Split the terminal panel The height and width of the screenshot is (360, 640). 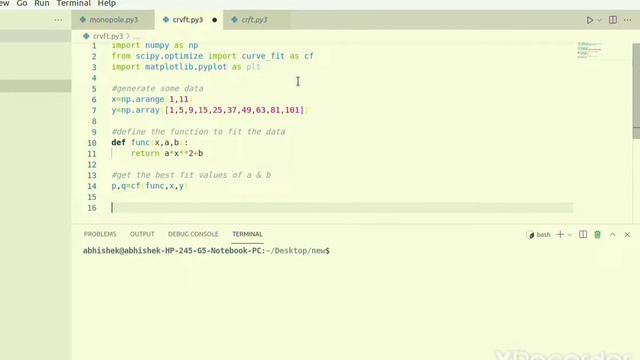point(583,234)
